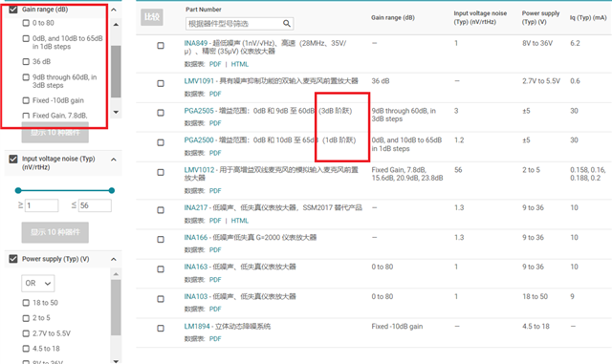Screen dimensions: 612x364
Task: Select the INA166 row compare checkbox
Action: (x=161, y=240)
